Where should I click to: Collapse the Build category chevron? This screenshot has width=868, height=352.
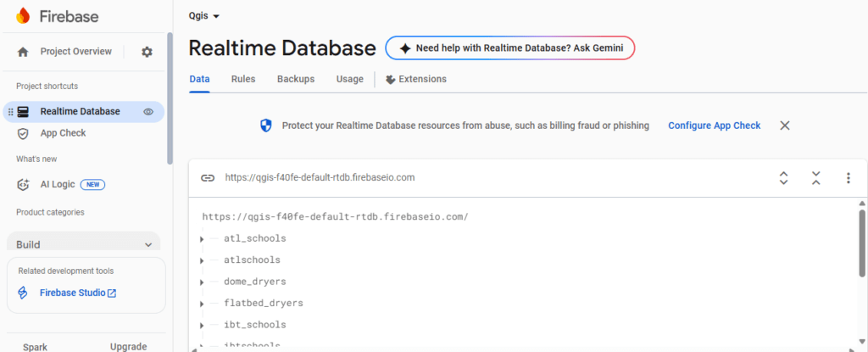[x=147, y=244]
